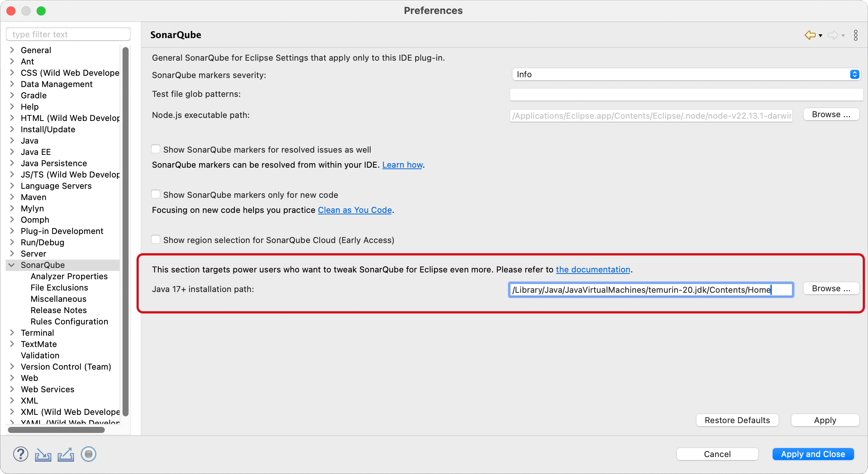Screen dimensions: 868x474
Task: Click the Apply button
Action: 825,420
